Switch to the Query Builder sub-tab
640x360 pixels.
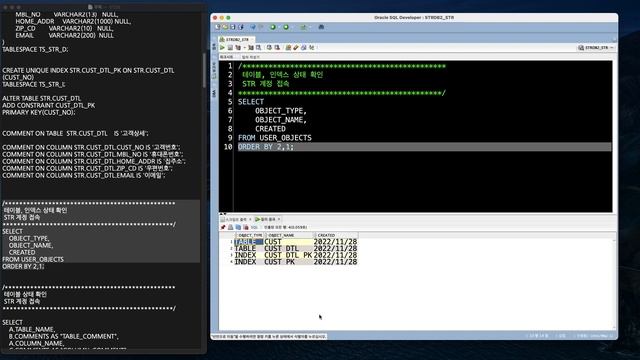tap(251, 57)
